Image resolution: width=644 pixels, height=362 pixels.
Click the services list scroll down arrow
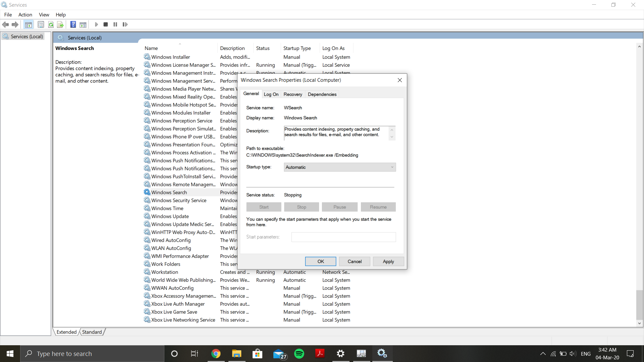pos(639,323)
